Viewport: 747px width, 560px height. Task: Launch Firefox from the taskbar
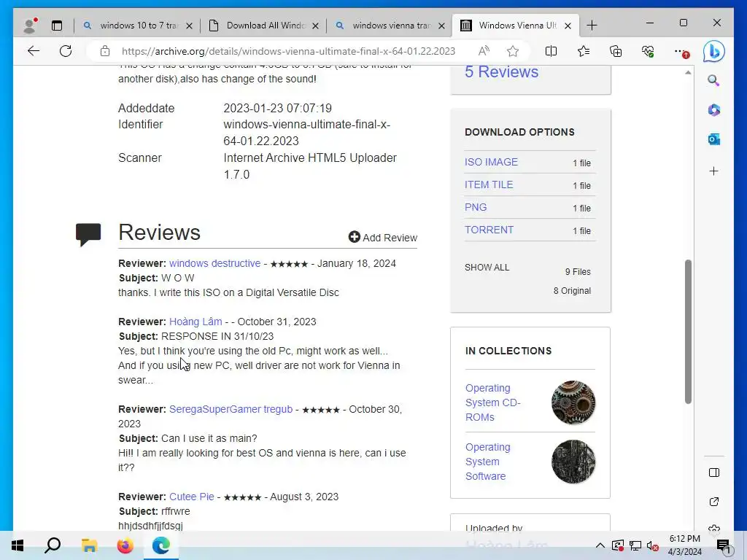coord(125,545)
